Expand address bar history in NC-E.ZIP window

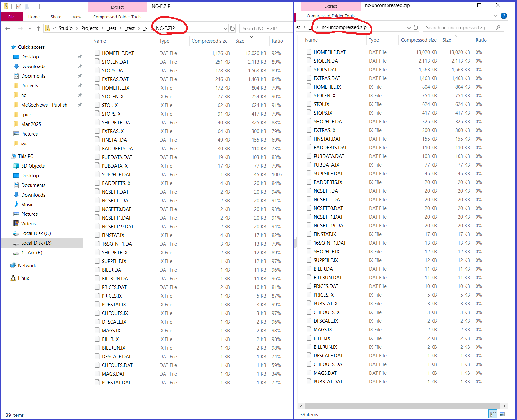coord(225,29)
